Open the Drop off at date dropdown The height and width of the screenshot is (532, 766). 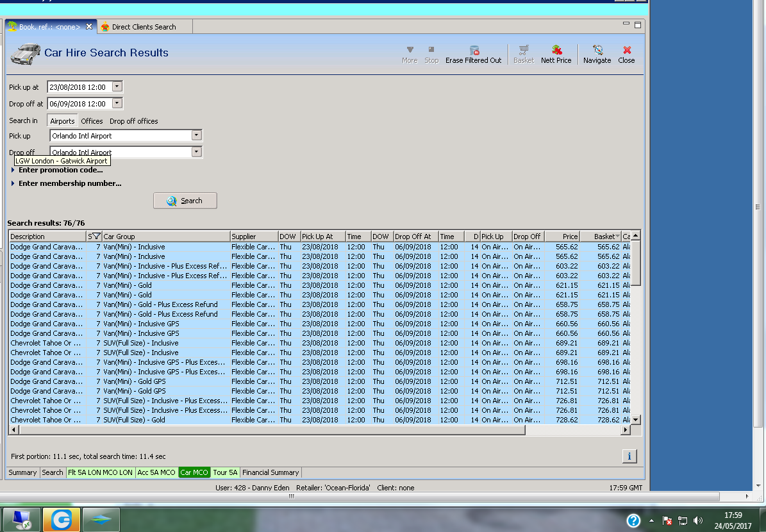click(x=117, y=103)
